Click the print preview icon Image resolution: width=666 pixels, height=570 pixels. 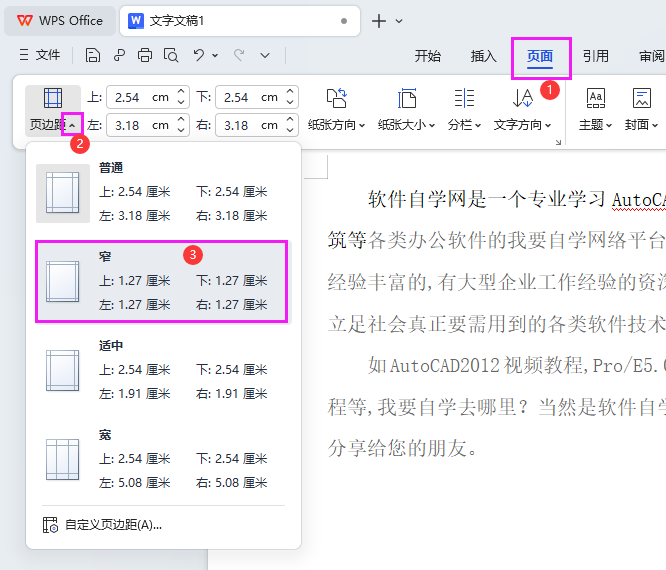pos(171,55)
